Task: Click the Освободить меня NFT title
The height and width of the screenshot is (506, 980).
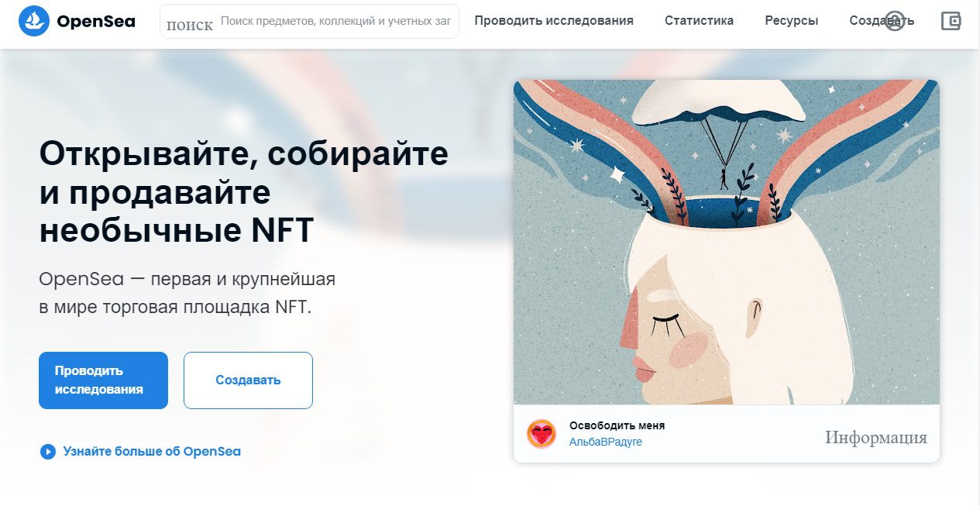Action: [x=617, y=425]
